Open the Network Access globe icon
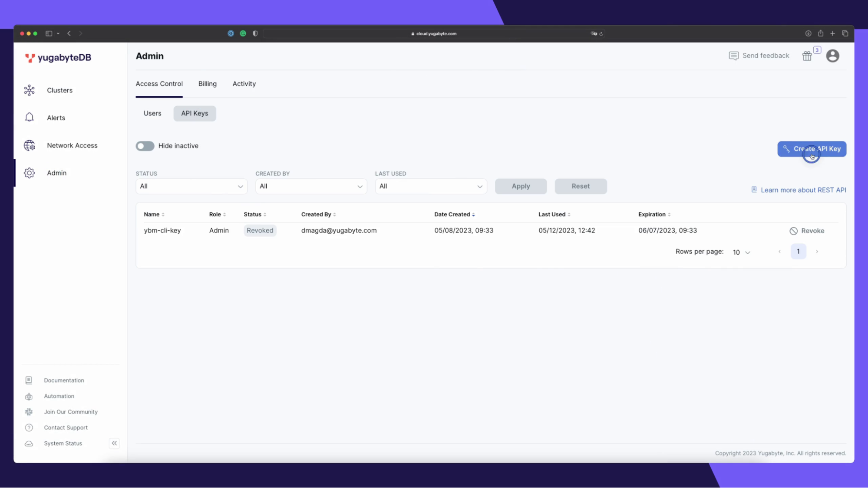Viewport: 868px width, 488px height. (x=29, y=145)
